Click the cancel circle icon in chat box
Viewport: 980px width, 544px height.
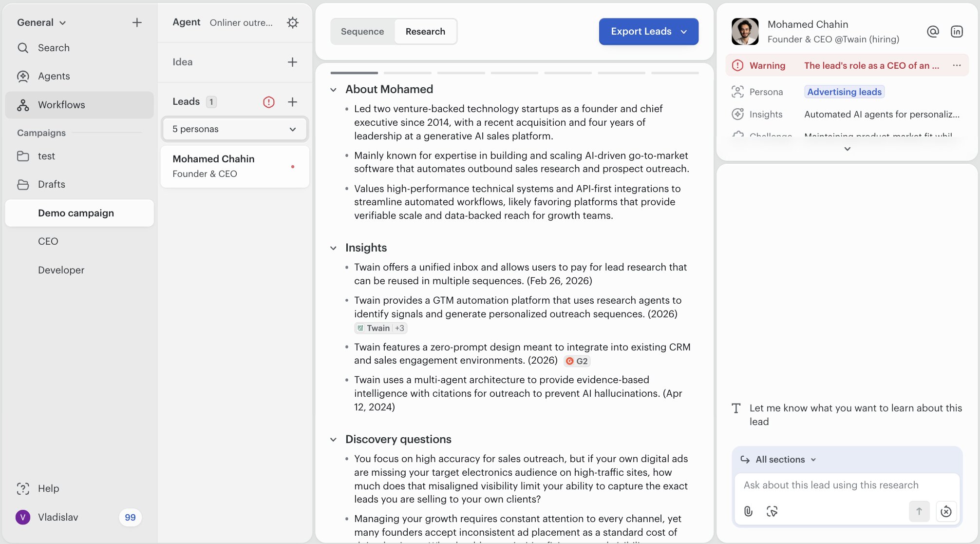(946, 511)
